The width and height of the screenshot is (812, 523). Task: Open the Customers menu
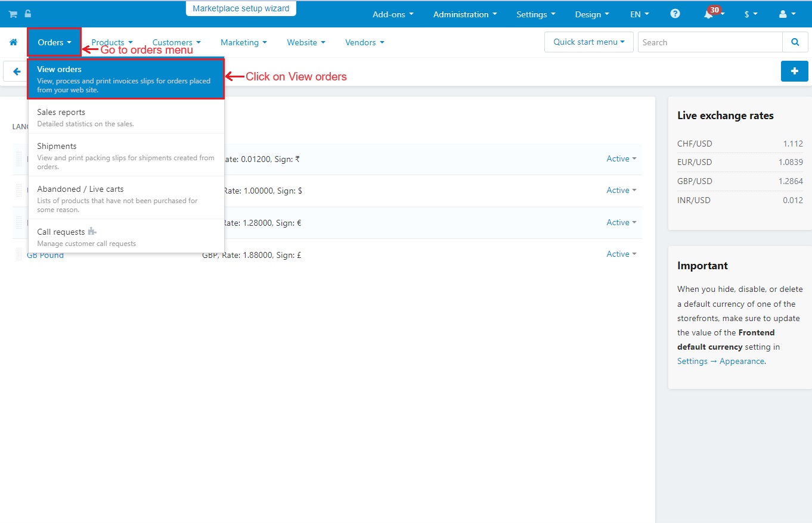coord(176,42)
